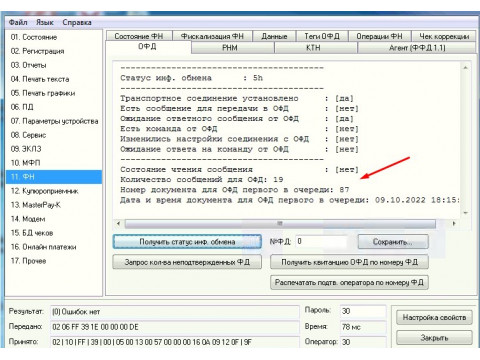Click the Закрыть button
This screenshot has height=360, width=480.
click(x=434, y=338)
